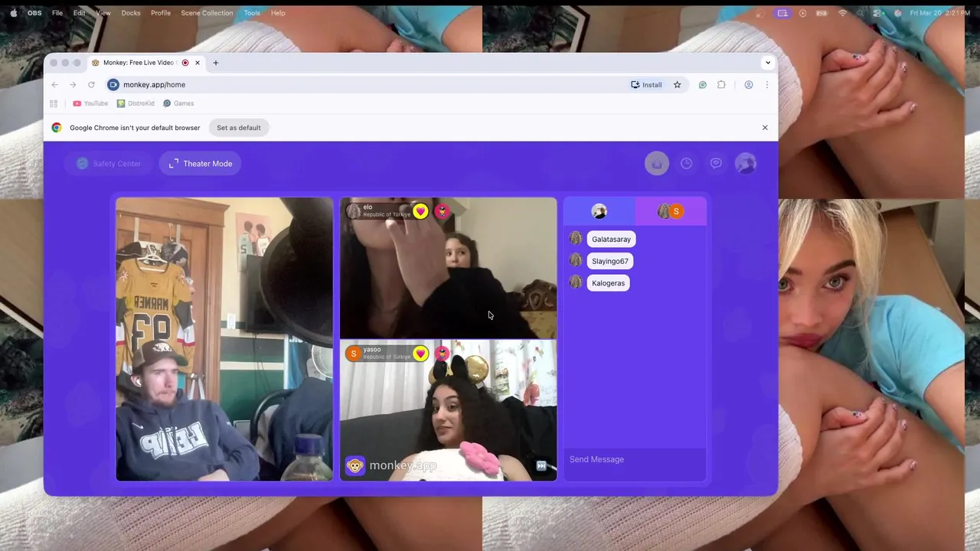Click the site info icon in address bar
Image resolution: width=980 pixels, height=551 pixels.
coord(113,85)
